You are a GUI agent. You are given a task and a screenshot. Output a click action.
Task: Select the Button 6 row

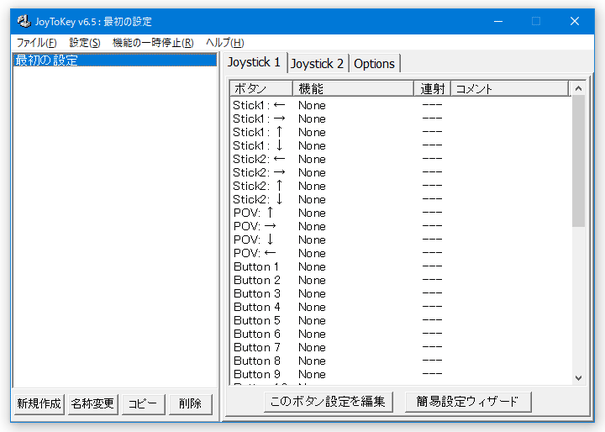coord(401,334)
